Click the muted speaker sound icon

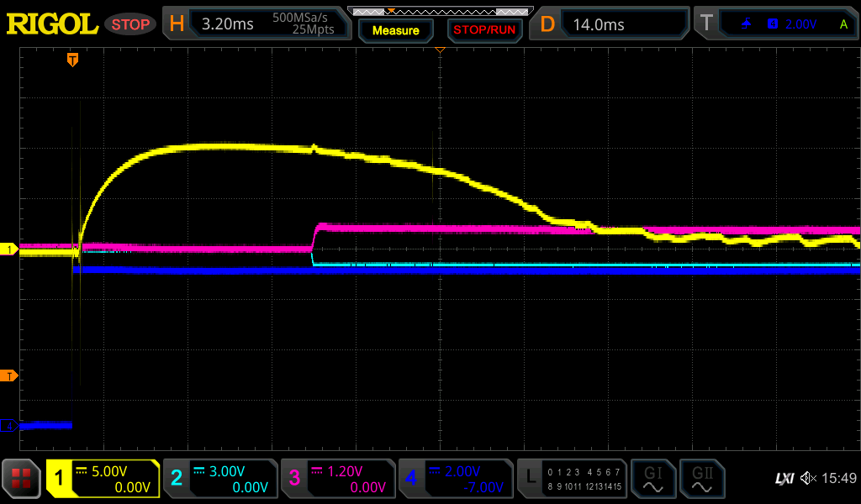tap(809, 479)
